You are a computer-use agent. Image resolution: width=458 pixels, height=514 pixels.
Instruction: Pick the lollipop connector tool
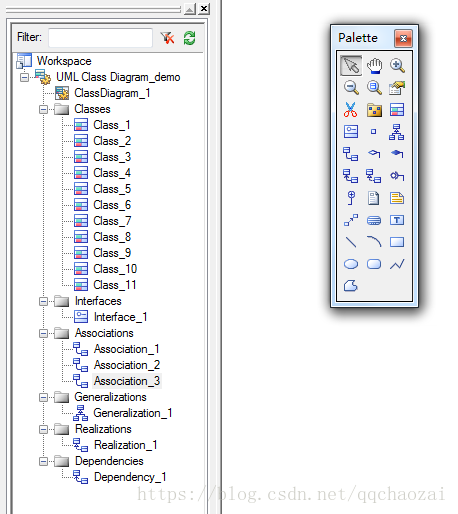pos(351,198)
